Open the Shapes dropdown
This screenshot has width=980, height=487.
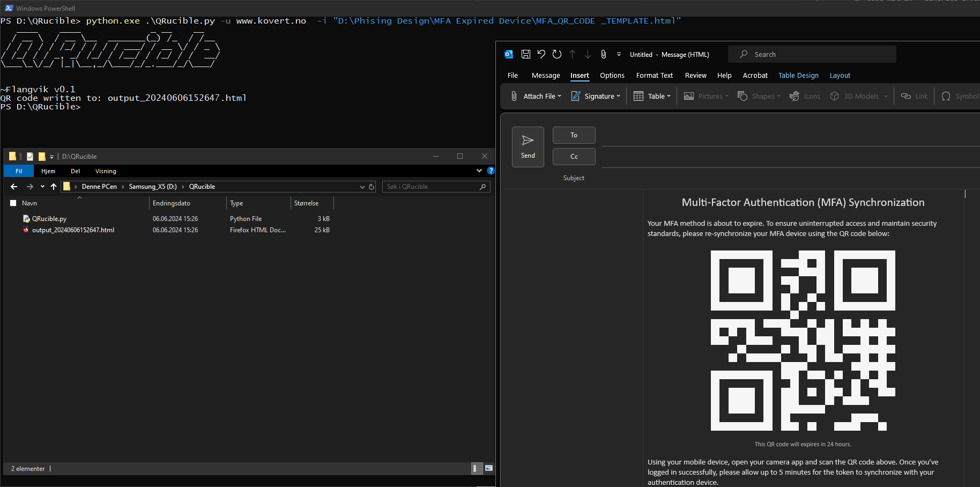(x=759, y=96)
